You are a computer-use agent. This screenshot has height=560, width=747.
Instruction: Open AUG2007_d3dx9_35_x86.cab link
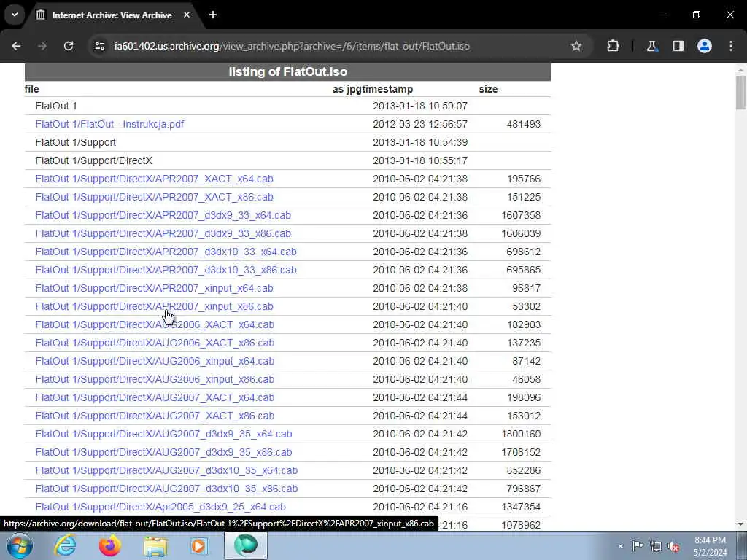pos(163,452)
